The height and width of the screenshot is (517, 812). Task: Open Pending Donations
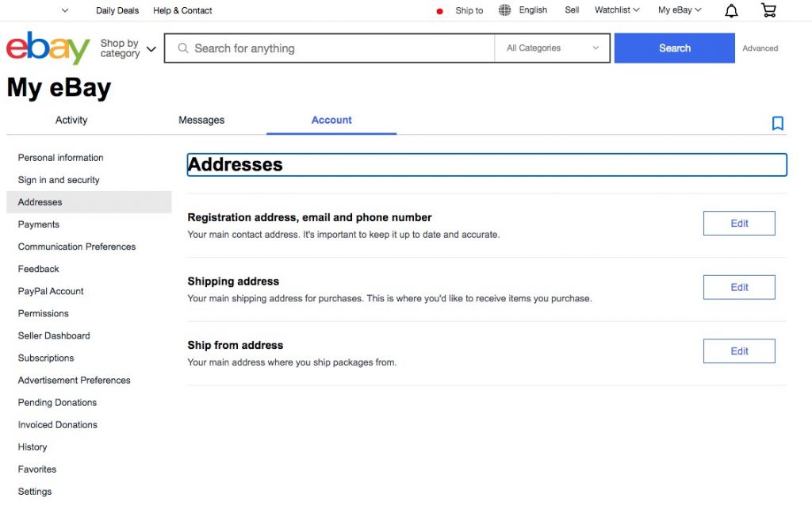click(57, 403)
